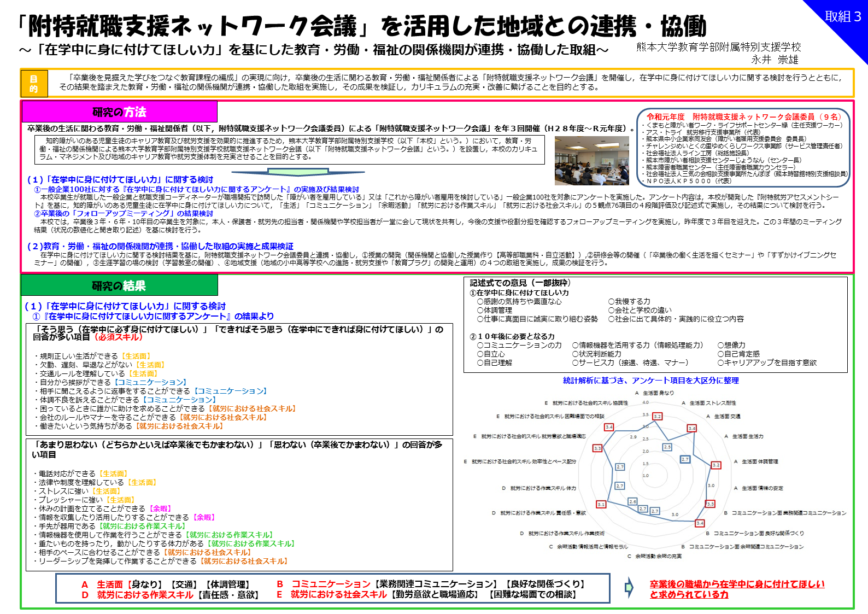Click bottom summary 'Ｅ 就労における社会スキル' category

[x=331, y=594]
